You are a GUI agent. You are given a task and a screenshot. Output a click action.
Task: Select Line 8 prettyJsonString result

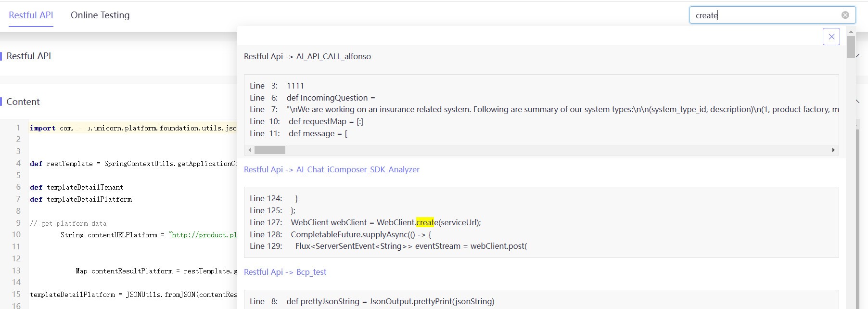(x=372, y=301)
